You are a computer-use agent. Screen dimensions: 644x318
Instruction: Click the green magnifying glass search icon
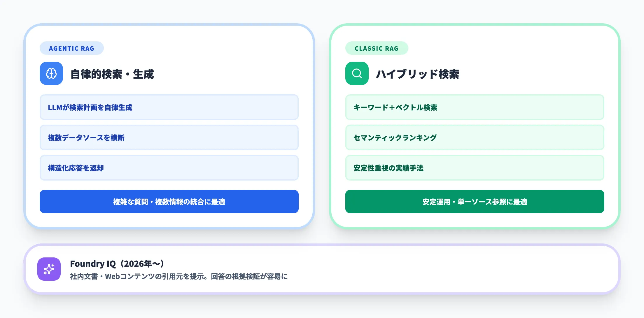tap(357, 73)
